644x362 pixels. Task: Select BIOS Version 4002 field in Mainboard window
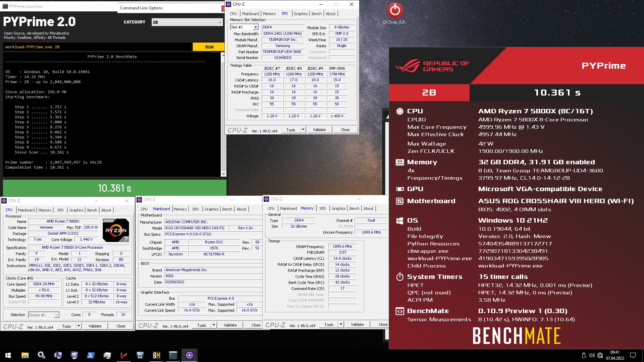tap(213, 276)
